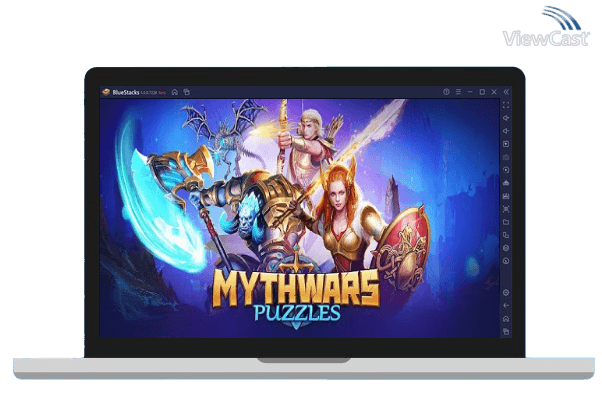602x414 pixels.
Task: Click the icon below Install APK
Action: pos(506,196)
